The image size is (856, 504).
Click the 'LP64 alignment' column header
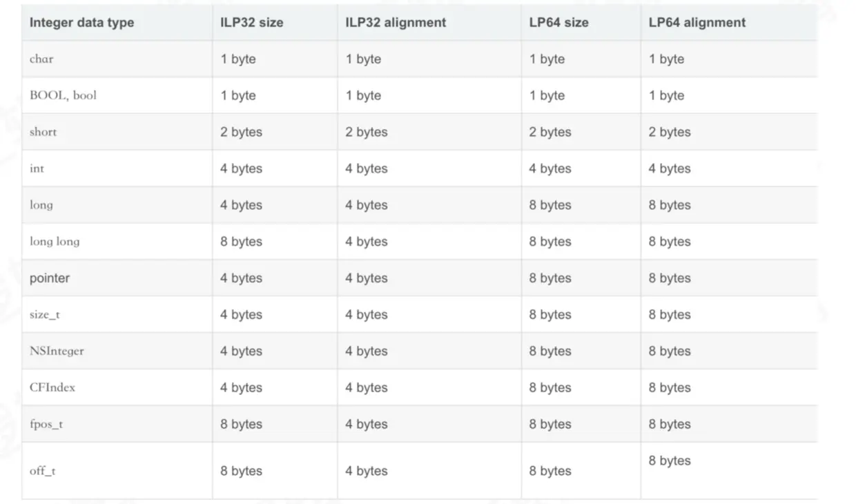coord(697,22)
